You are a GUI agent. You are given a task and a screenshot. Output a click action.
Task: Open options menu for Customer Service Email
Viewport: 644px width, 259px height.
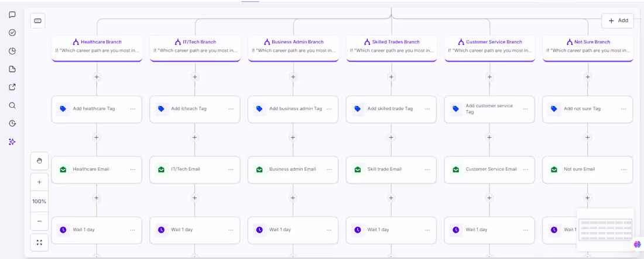[x=525, y=169]
